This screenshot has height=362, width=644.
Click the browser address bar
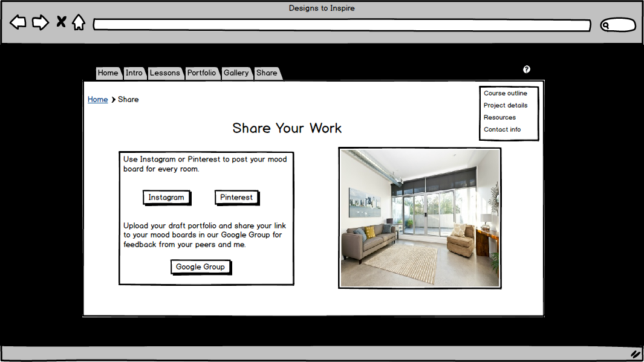342,25
